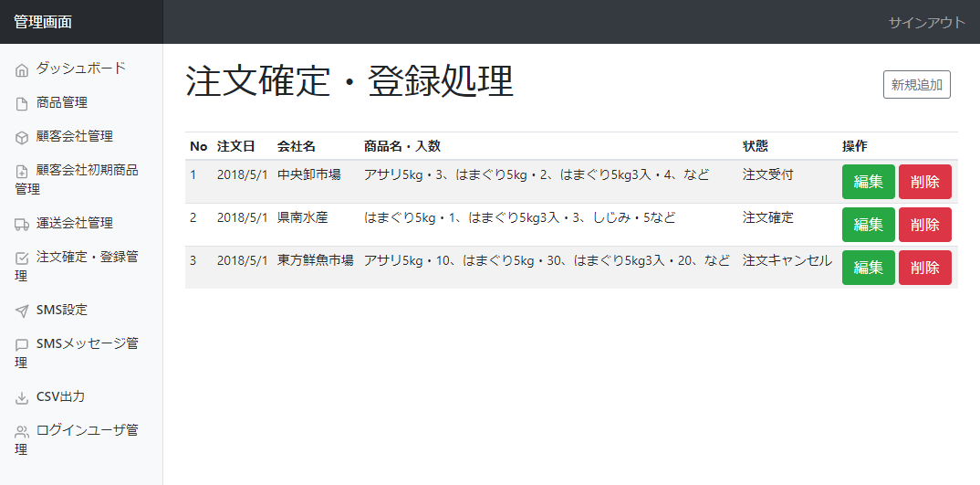Screen dimensions: 980x485
Task: Click the home icon beside ダッシュボード
Action: (x=22, y=70)
